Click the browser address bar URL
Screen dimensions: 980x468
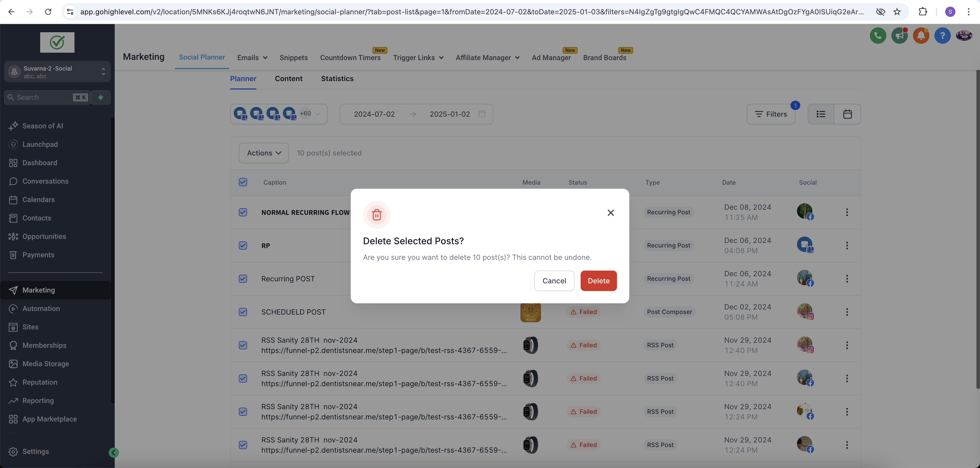[472, 12]
